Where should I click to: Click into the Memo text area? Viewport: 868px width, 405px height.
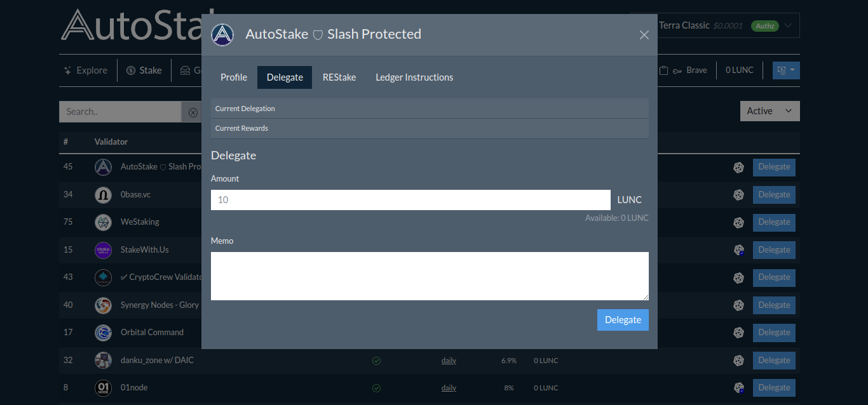pos(430,276)
